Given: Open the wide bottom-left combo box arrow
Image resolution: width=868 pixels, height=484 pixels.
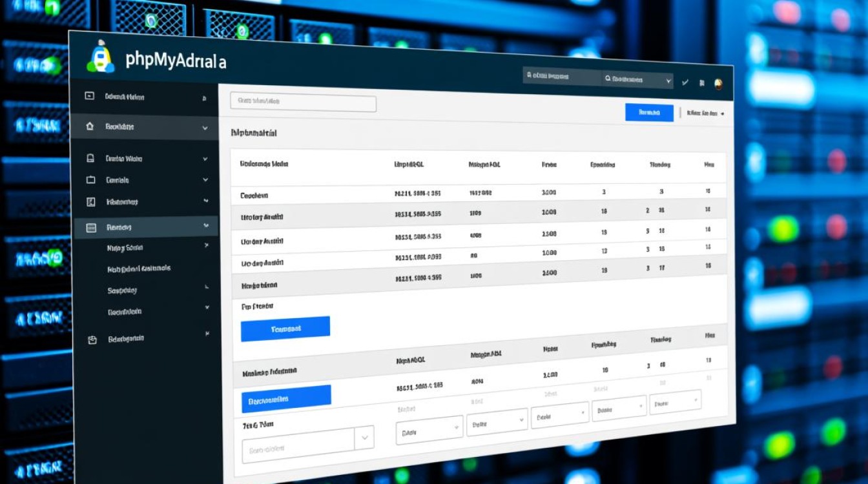Looking at the screenshot, I should pyautogui.click(x=364, y=438).
